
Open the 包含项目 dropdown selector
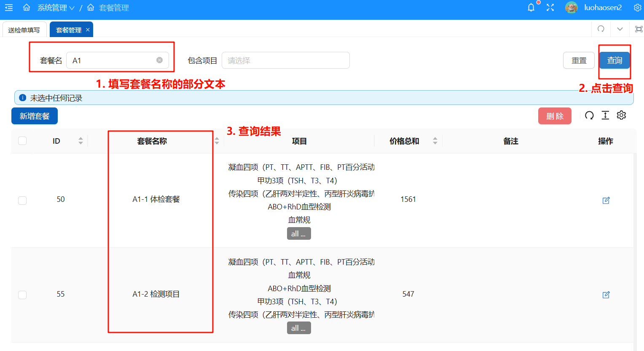click(285, 60)
